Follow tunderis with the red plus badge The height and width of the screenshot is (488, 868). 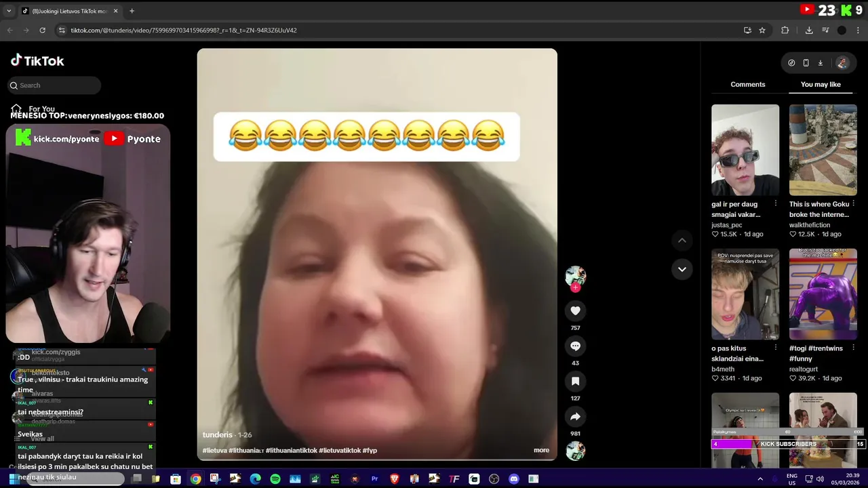tap(575, 287)
